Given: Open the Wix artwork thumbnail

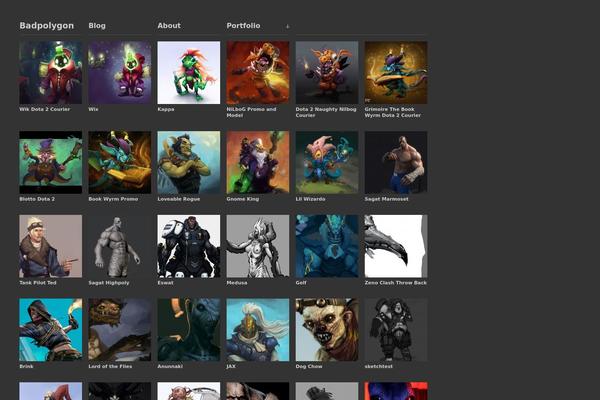Looking at the screenshot, I should coord(120,73).
